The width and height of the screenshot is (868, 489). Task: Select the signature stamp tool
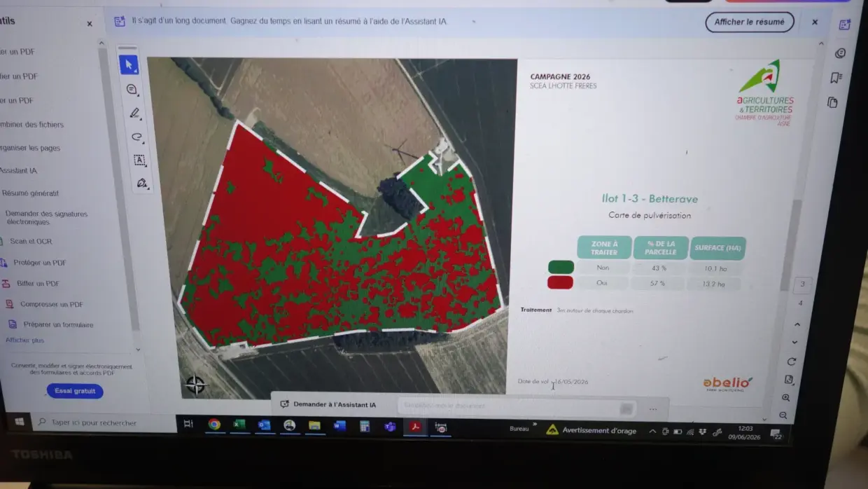(142, 184)
